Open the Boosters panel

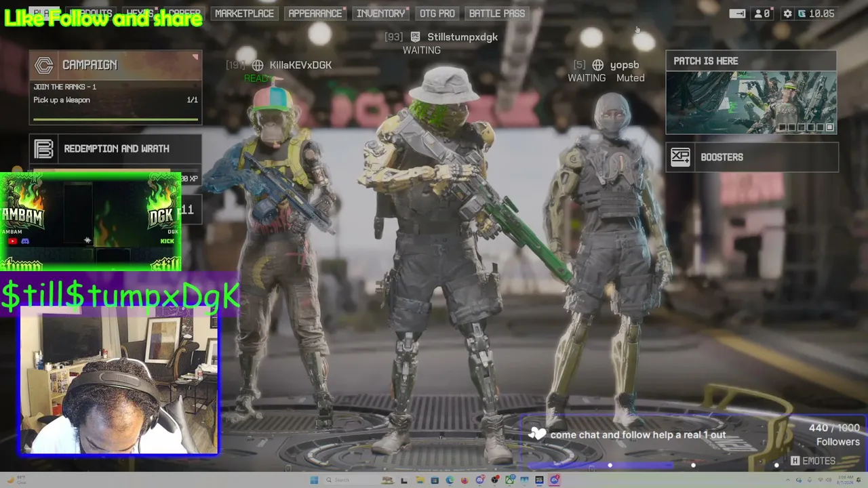(x=752, y=157)
